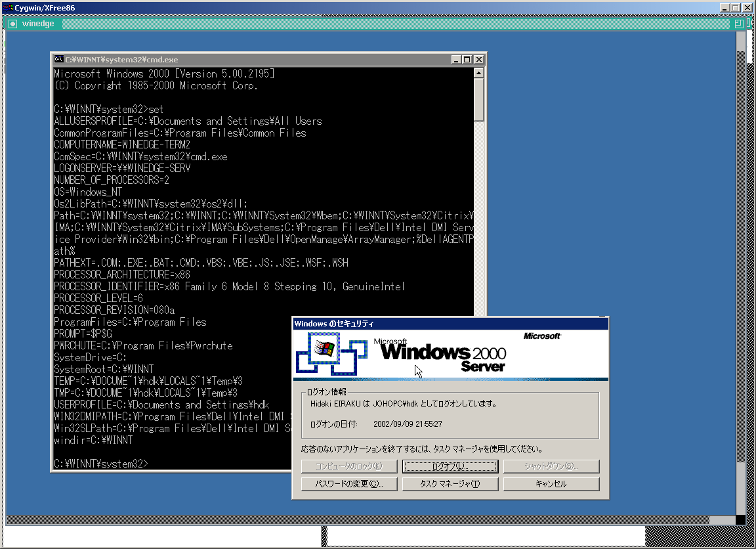Click the winedge window maximize icon
Viewport: 756px width, 549px height.
[x=739, y=24]
